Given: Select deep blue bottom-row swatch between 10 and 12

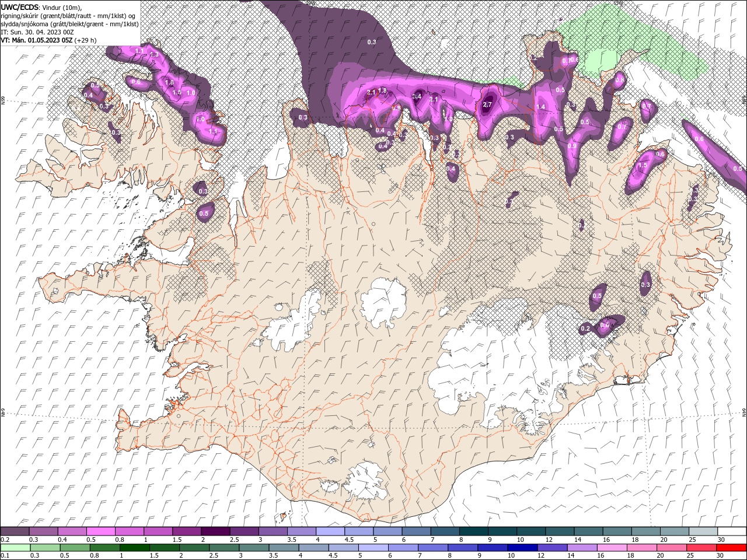Looking at the screenshot, I should [522, 548].
